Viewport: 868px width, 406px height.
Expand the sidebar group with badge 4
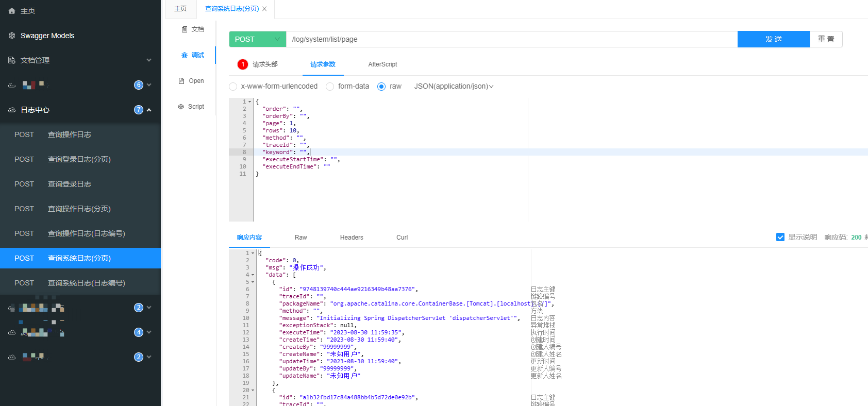pyautogui.click(x=149, y=332)
